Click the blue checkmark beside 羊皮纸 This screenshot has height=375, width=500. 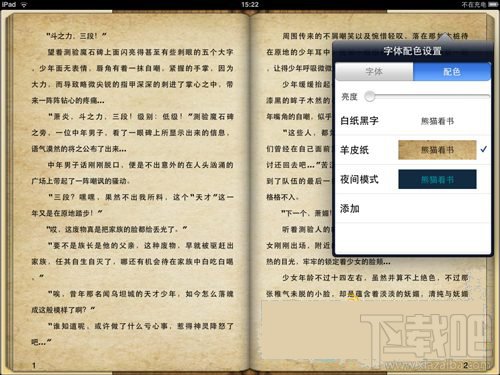[x=484, y=149]
